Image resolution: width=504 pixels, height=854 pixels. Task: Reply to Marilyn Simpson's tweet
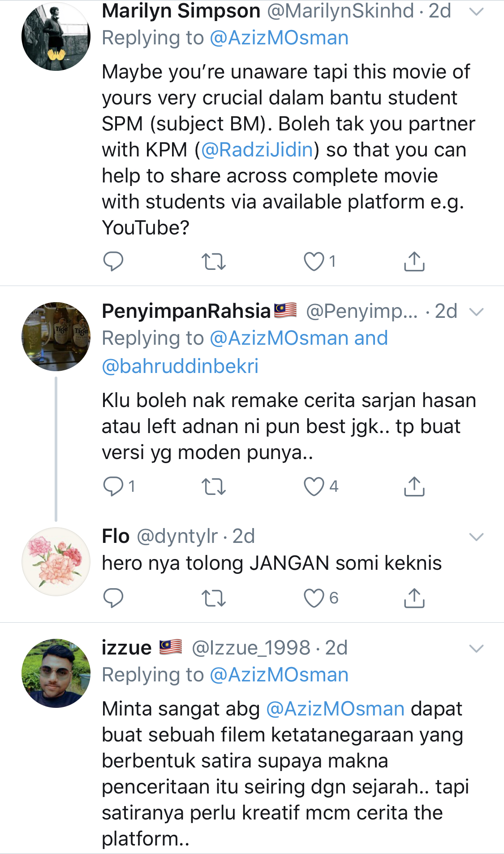[x=113, y=261]
